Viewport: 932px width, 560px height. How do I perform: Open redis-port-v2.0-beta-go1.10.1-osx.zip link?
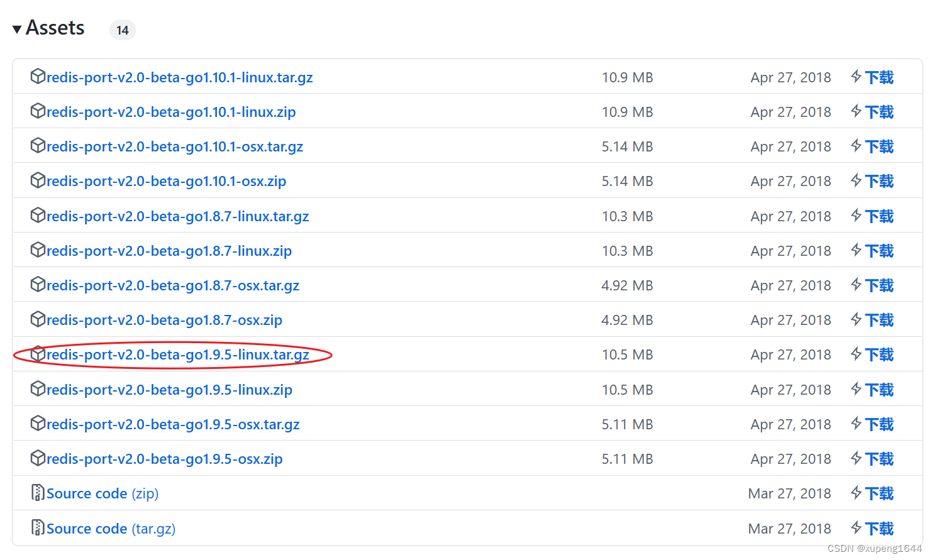(x=167, y=181)
